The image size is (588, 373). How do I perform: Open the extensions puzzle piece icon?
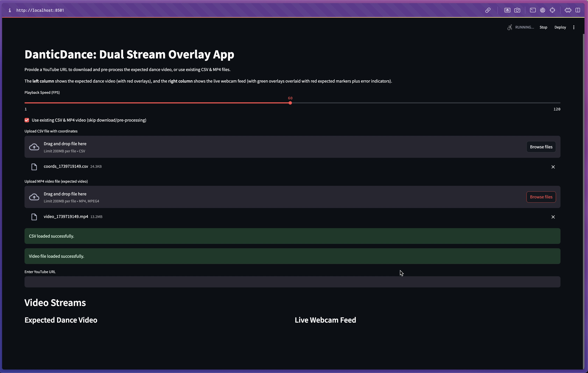pos(568,10)
